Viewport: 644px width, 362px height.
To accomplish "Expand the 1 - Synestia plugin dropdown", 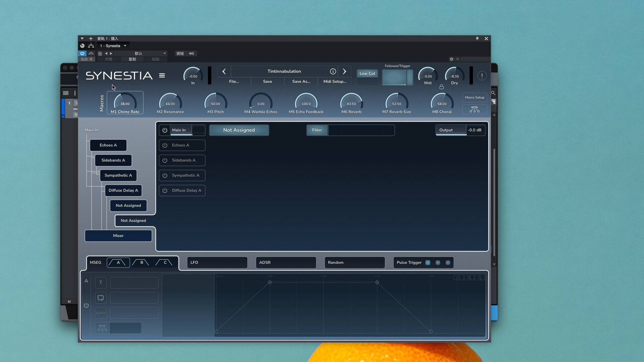I will click(125, 46).
